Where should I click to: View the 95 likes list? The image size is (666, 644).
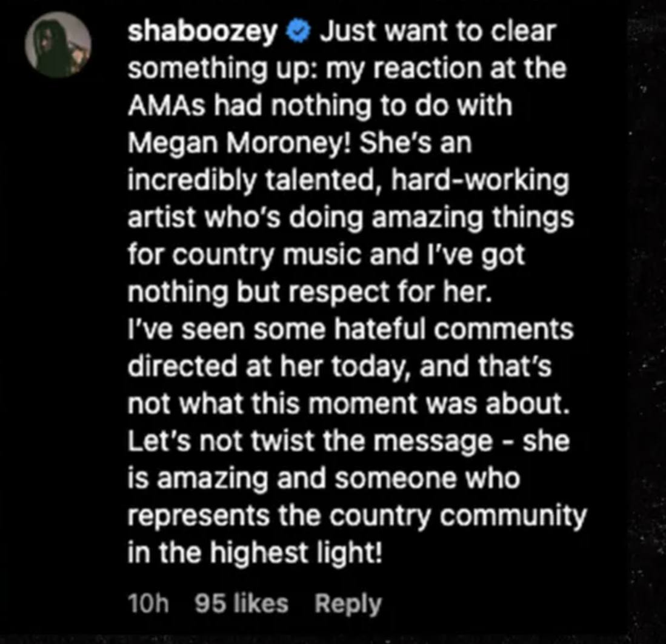tap(241, 603)
